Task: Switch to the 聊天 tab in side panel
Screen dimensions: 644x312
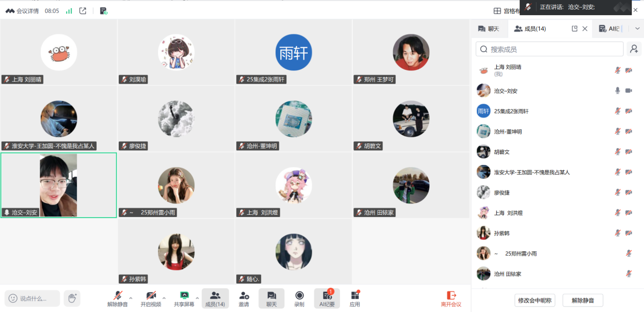Action: pos(489,29)
